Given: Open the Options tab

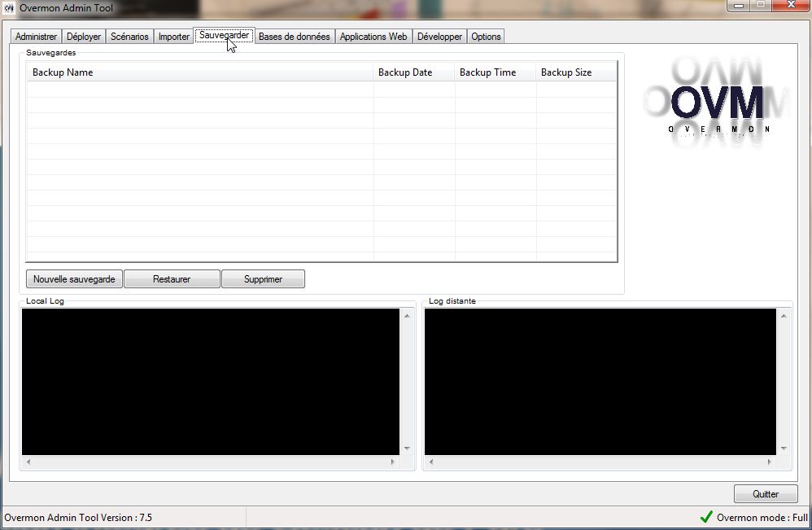Looking at the screenshot, I should point(486,37).
